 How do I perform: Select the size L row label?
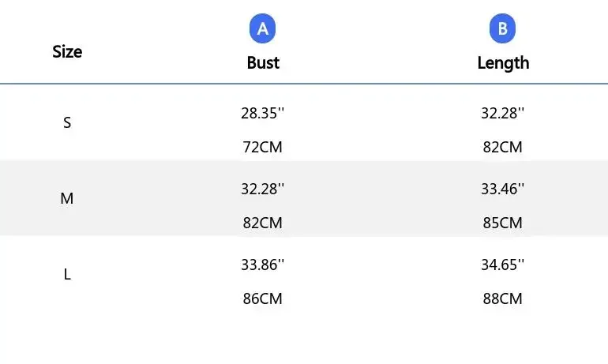tap(67, 275)
